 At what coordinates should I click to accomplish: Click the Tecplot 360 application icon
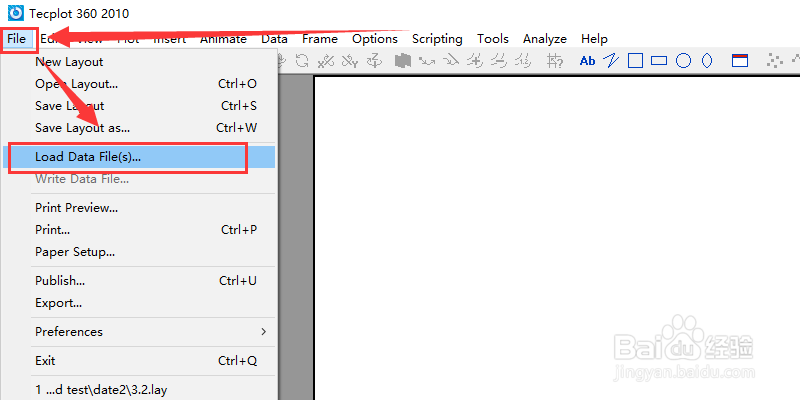coord(16,13)
